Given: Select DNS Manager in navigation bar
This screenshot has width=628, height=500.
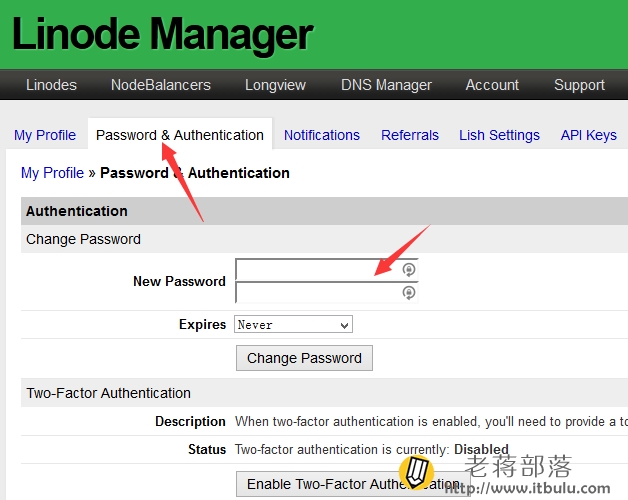Looking at the screenshot, I should [386, 85].
